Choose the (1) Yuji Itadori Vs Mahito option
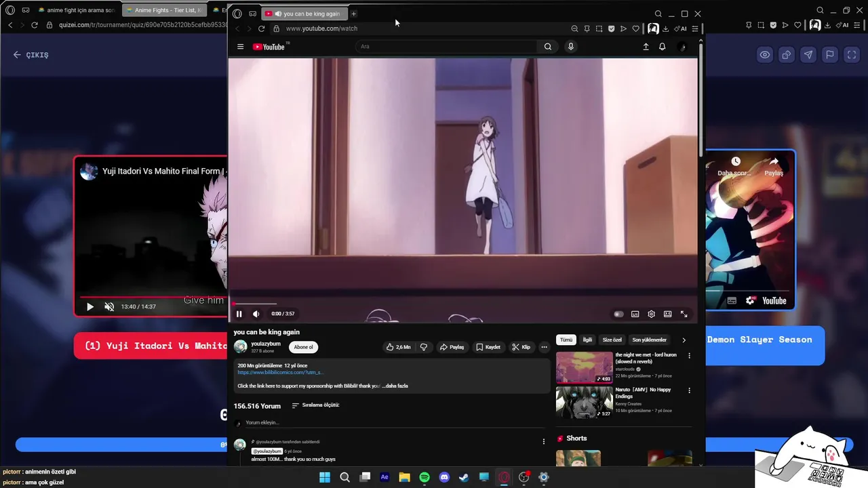Viewport: 868px width, 488px height. [x=151, y=346]
